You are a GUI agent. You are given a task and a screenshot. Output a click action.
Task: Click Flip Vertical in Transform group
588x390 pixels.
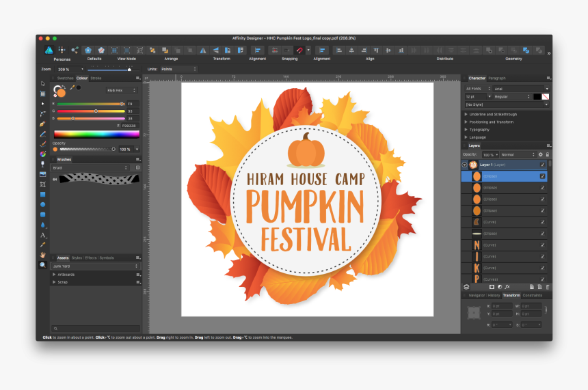point(215,51)
